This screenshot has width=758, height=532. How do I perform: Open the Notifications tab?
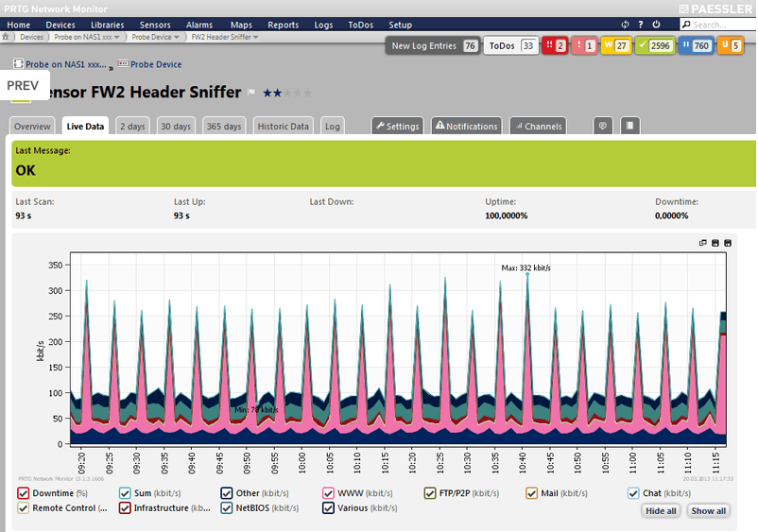(467, 126)
